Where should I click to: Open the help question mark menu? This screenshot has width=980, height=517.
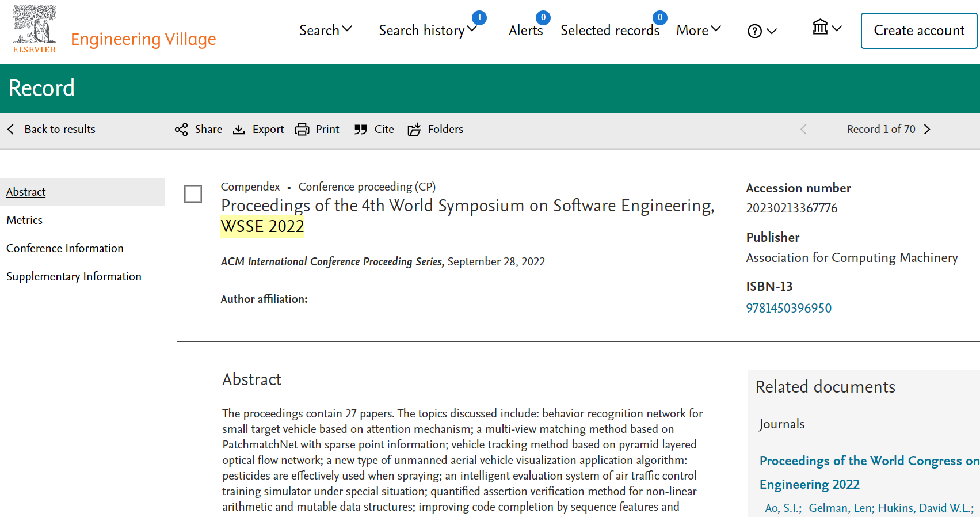click(x=754, y=31)
